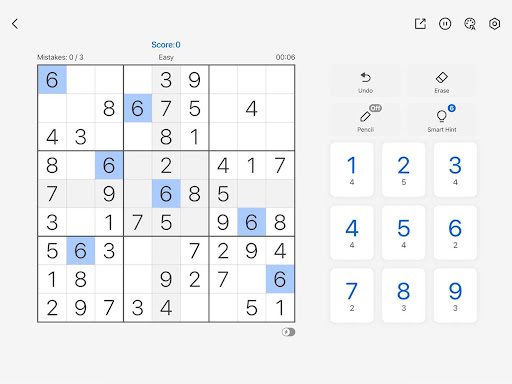This screenshot has width=512, height=384.
Task: Undo the last move
Action: pos(366,81)
